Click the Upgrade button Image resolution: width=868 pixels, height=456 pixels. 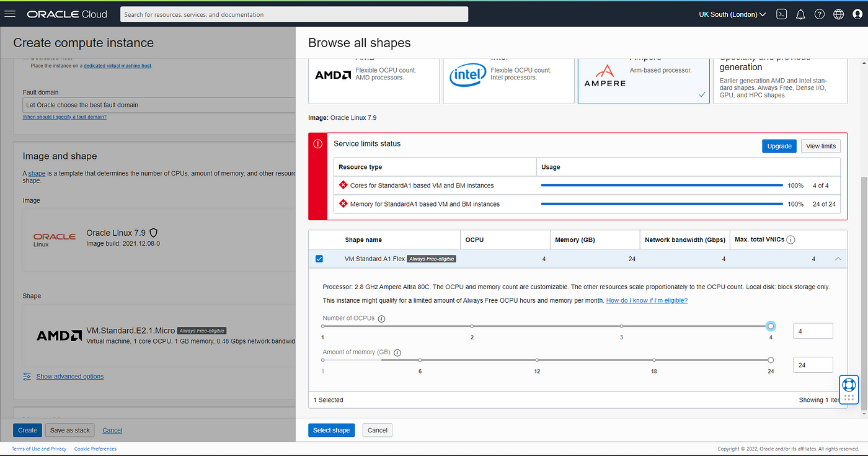[779, 146]
